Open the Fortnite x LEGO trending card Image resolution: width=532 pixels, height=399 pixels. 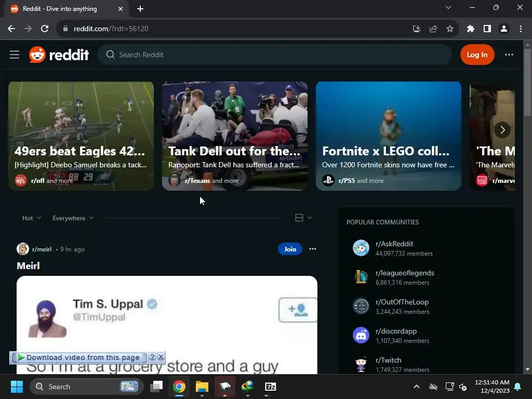pos(389,136)
